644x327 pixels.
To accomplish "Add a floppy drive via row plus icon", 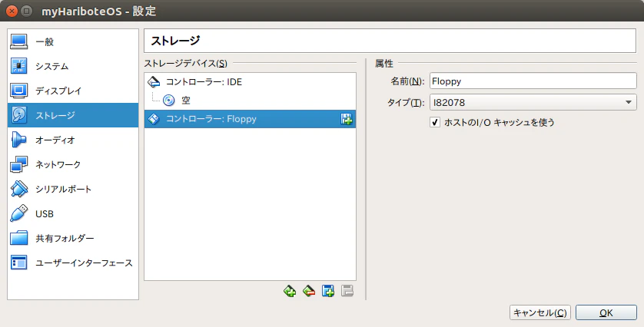I will pos(347,120).
